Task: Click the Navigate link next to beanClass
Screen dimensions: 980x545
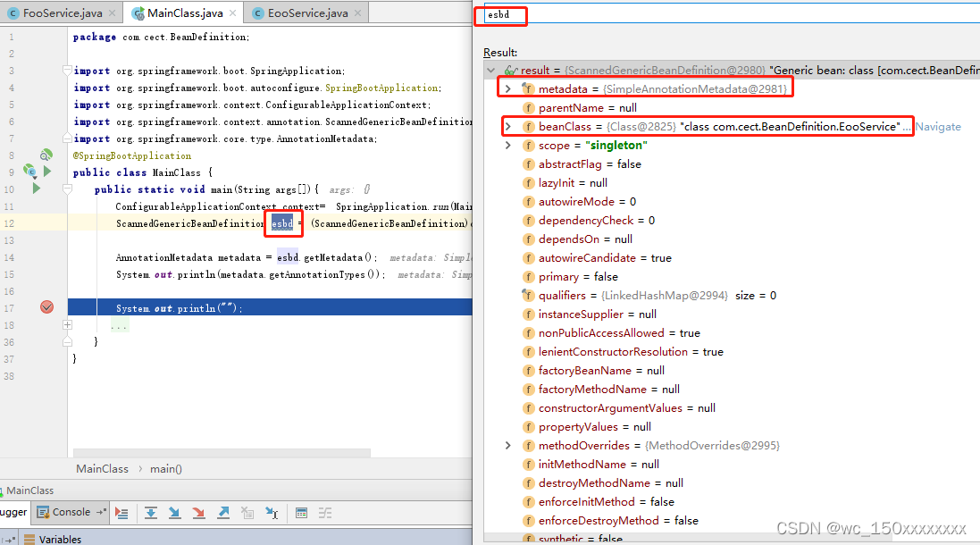Action: click(938, 126)
